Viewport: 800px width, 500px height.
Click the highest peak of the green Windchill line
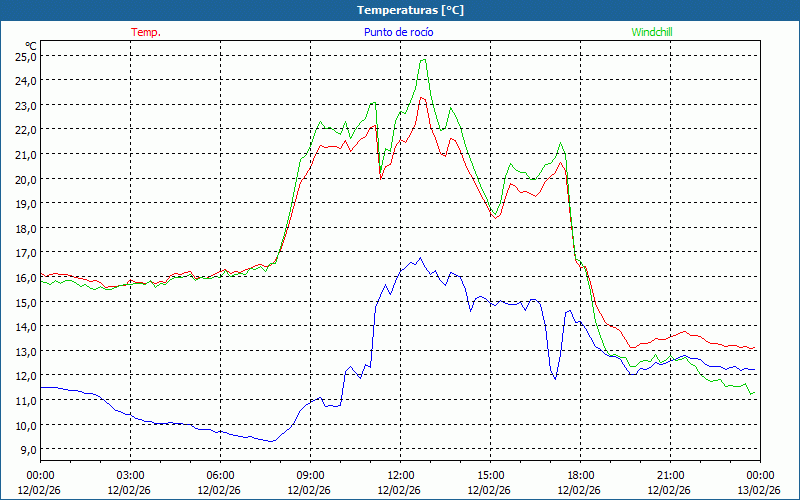(423, 59)
